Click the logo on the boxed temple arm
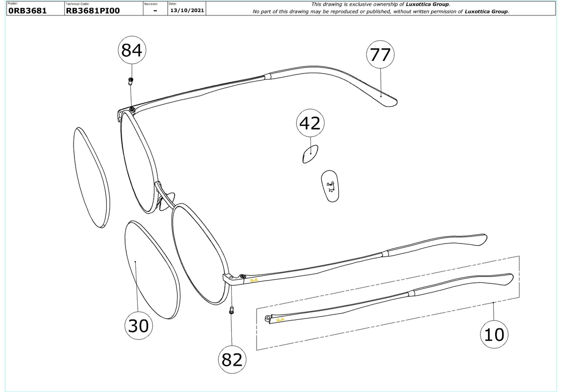 coord(281,320)
